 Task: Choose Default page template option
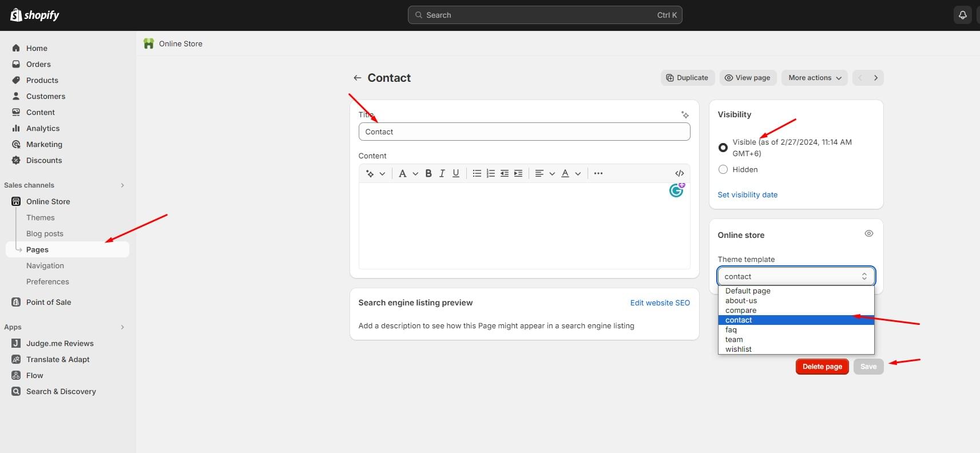[x=796, y=291]
